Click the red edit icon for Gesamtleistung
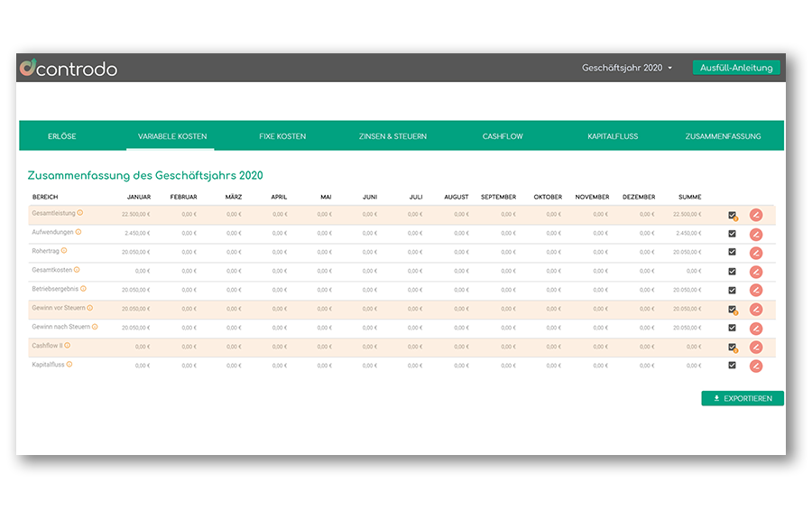Image resolution: width=812 pixels, height=511 pixels. (x=756, y=215)
